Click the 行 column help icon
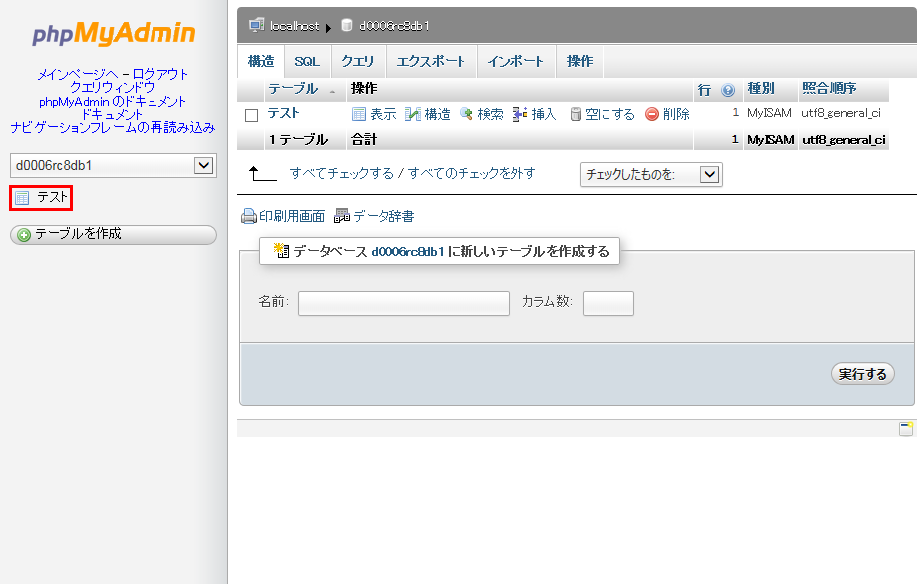924x584 pixels. 728,90
